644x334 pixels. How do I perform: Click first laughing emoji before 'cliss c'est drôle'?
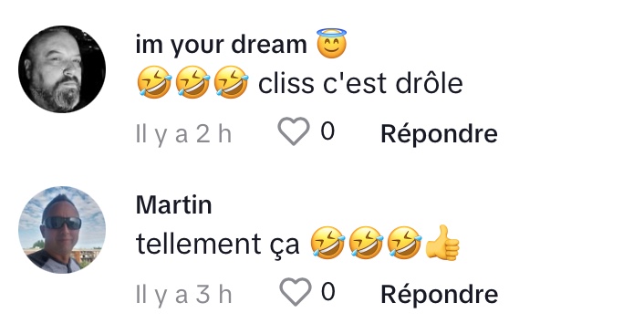(x=154, y=82)
